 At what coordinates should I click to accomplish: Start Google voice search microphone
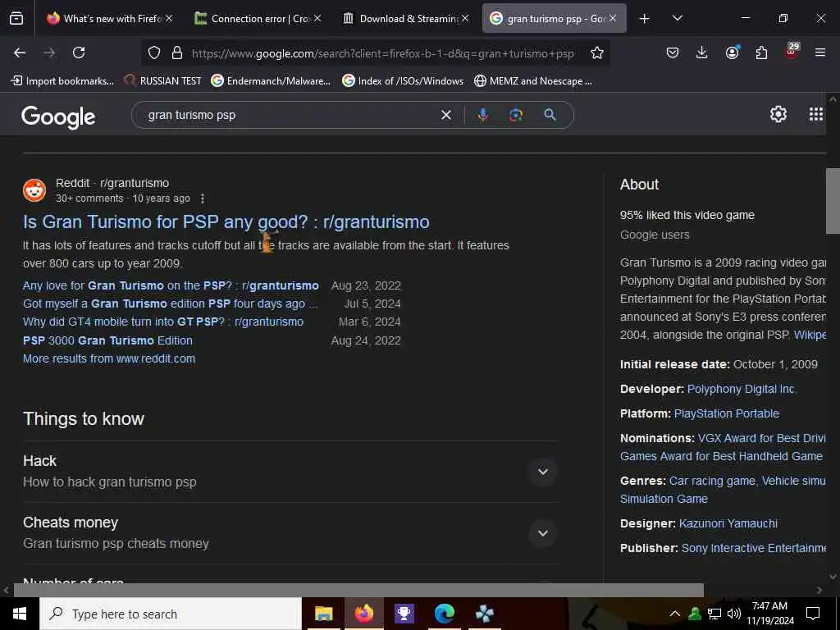coord(482,115)
